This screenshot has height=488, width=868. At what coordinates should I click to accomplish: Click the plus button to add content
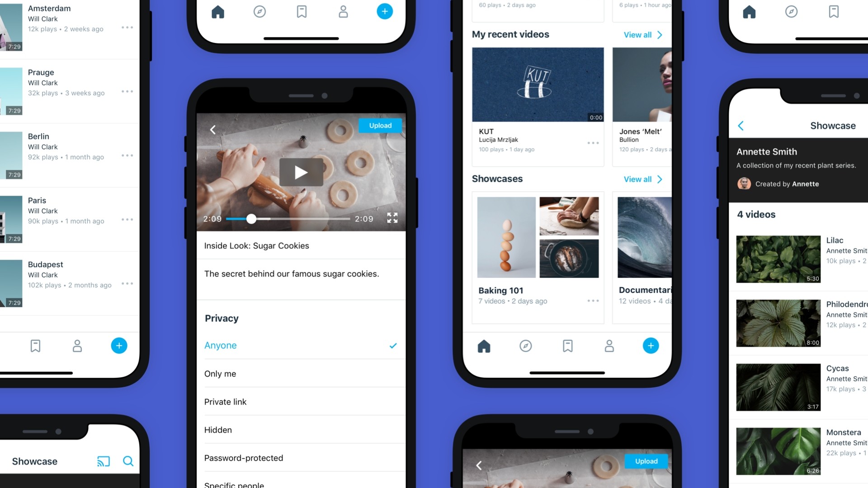pyautogui.click(x=118, y=346)
